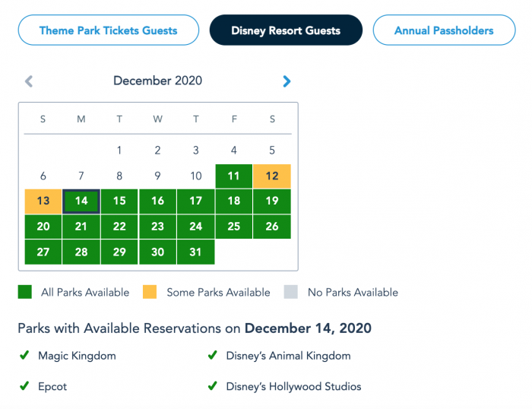This screenshot has height=409, width=532.
Task: Click checkmark beside Disney's Hollywood Studios
Action: [213, 386]
